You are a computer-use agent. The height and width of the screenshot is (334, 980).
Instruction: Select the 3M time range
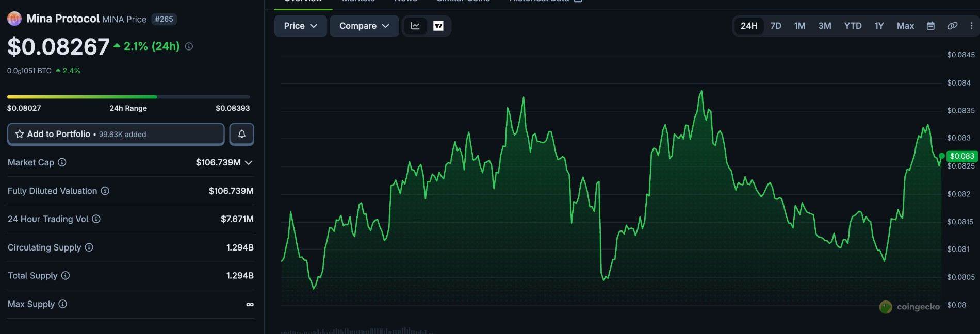point(825,26)
